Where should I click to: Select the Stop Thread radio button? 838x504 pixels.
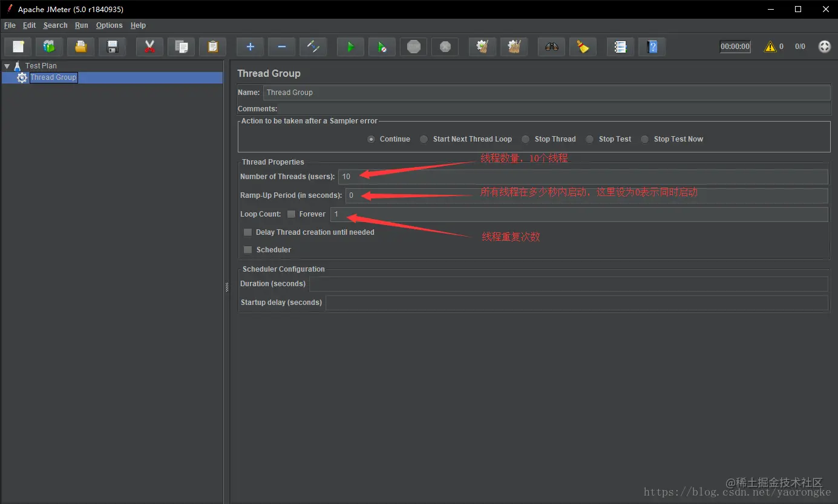coord(526,139)
